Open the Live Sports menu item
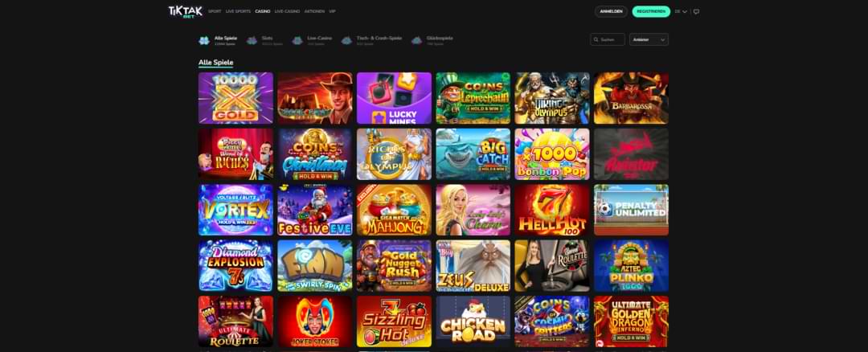Screen dimensions: 868x352 point(238,11)
